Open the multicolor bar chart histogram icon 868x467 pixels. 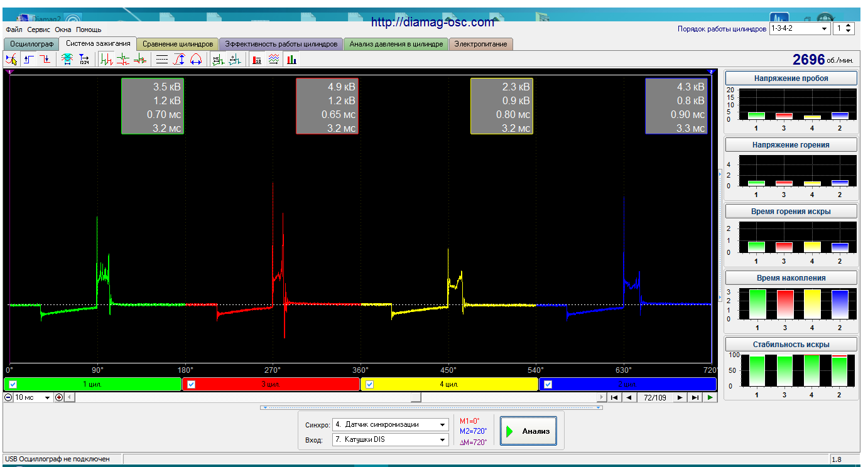tap(291, 60)
